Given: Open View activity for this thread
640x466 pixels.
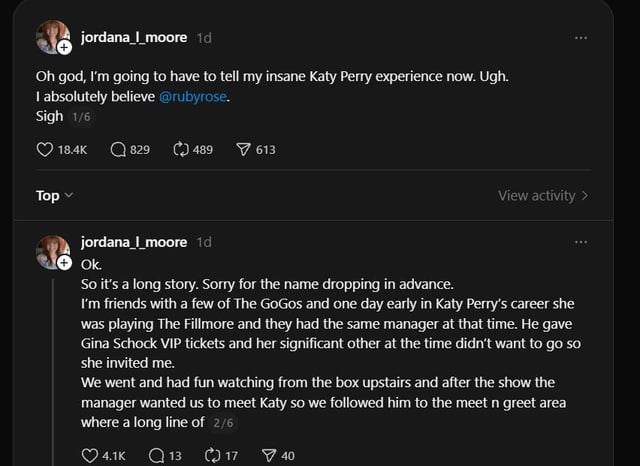Looking at the screenshot, I should point(543,195).
